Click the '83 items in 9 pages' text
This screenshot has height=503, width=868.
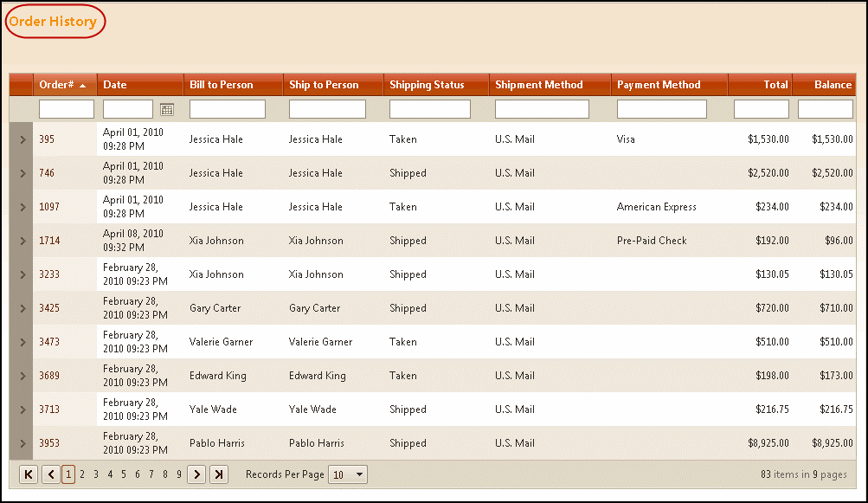pos(804,474)
